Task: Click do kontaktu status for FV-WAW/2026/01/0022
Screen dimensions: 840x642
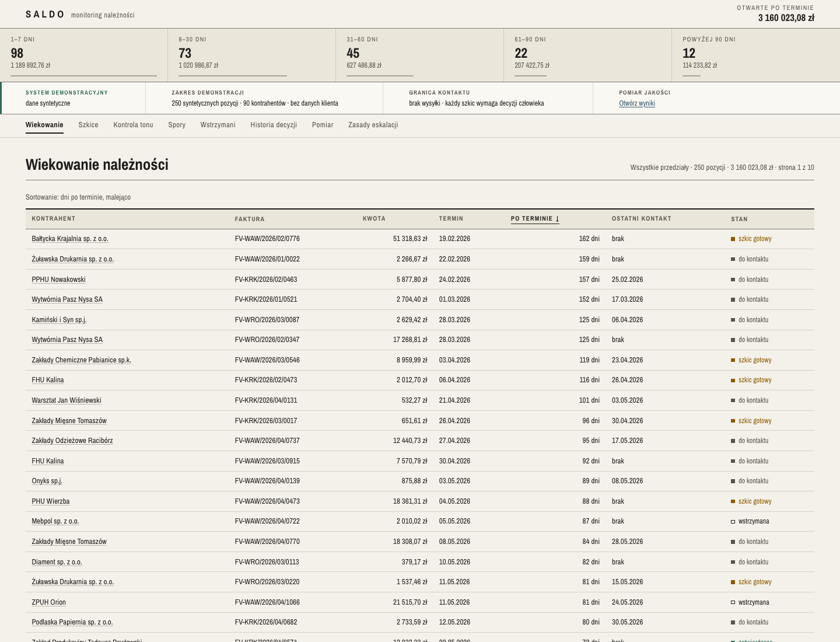Action: [x=750, y=259]
